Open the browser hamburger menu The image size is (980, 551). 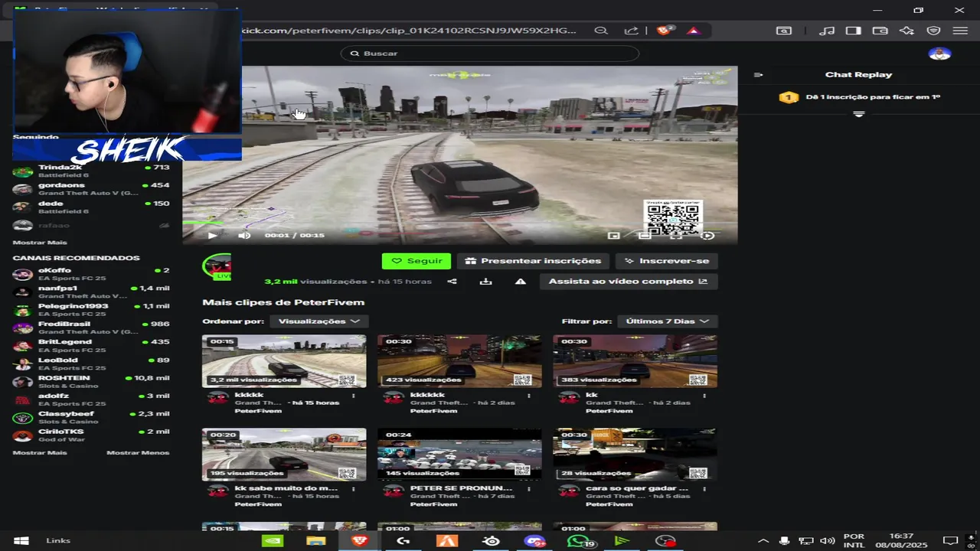click(x=960, y=31)
